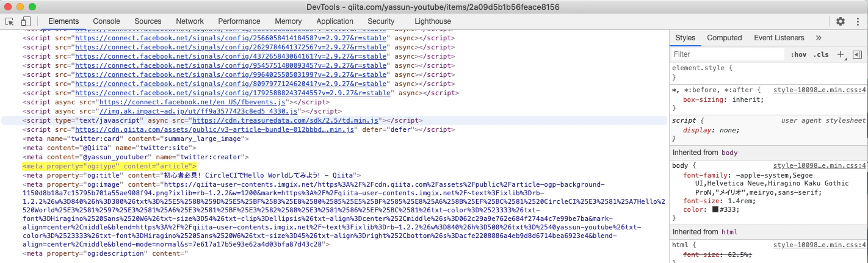868x263 pixels.
Task: Switch to the Application tab
Action: click(x=335, y=21)
